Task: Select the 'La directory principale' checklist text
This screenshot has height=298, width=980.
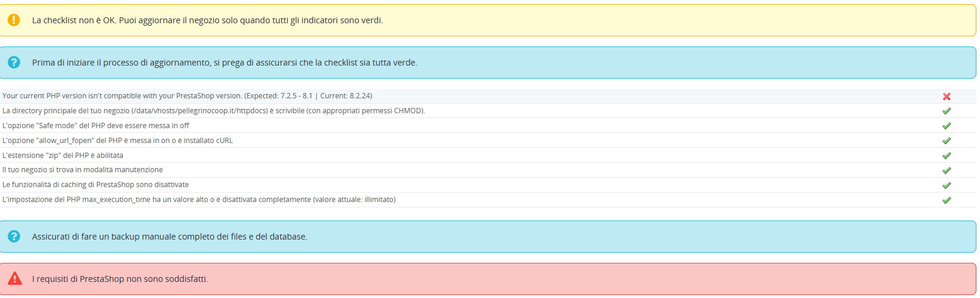Action: (x=214, y=111)
